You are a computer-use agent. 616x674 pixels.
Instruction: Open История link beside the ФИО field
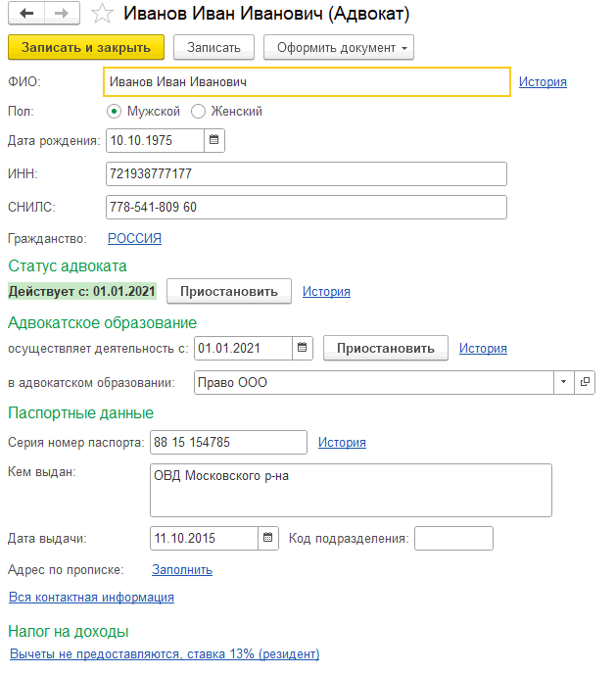tap(543, 82)
